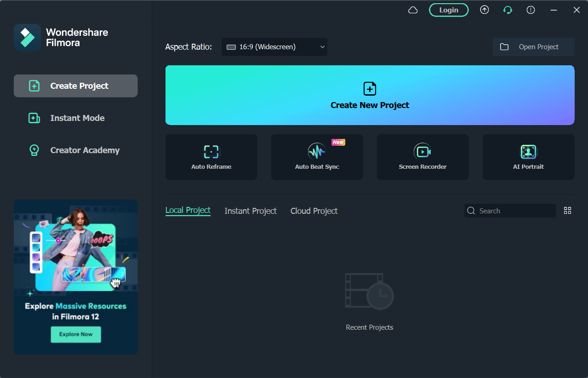Open the headset support icon
Image resolution: width=588 pixels, height=378 pixels.
508,10
